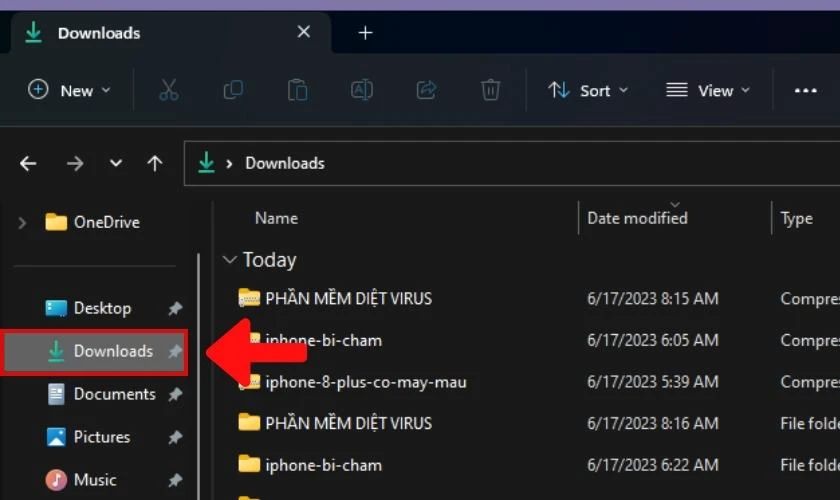Click the Music note icon in sidebar
The width and height of the screenshot is (840, 500).
[56, 480]
